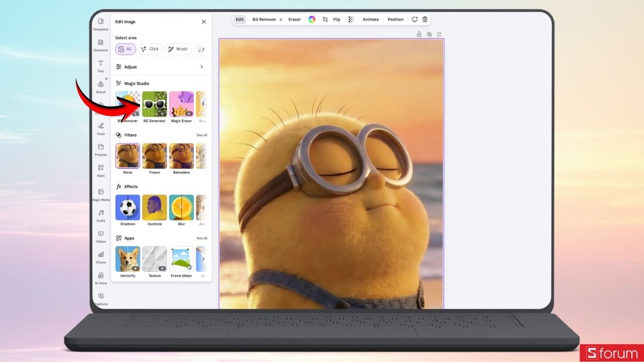Duplicate the image using the copy icon
This screenshot has width=644, height=362.
(x=429, y=33)
